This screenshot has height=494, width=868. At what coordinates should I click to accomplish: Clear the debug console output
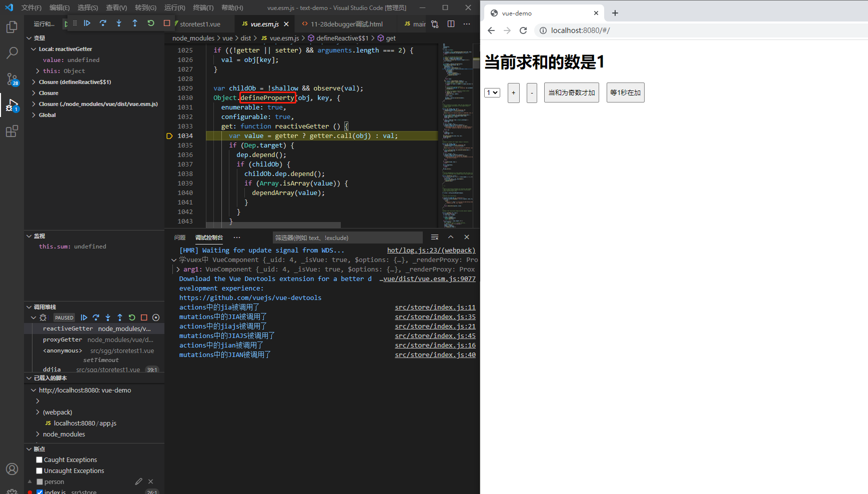click(x=435, y=237)
